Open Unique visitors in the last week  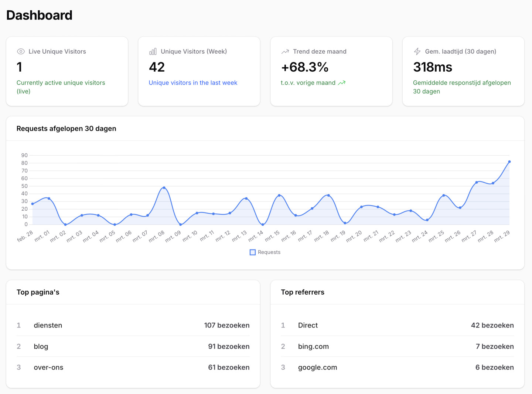[193, 82]
